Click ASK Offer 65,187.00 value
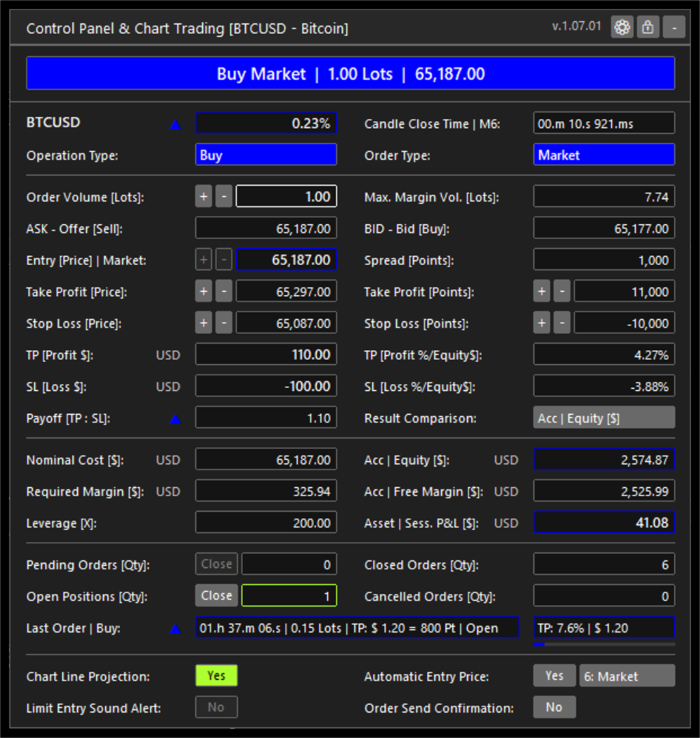This screenshot has height=738, width=700. 266,228
